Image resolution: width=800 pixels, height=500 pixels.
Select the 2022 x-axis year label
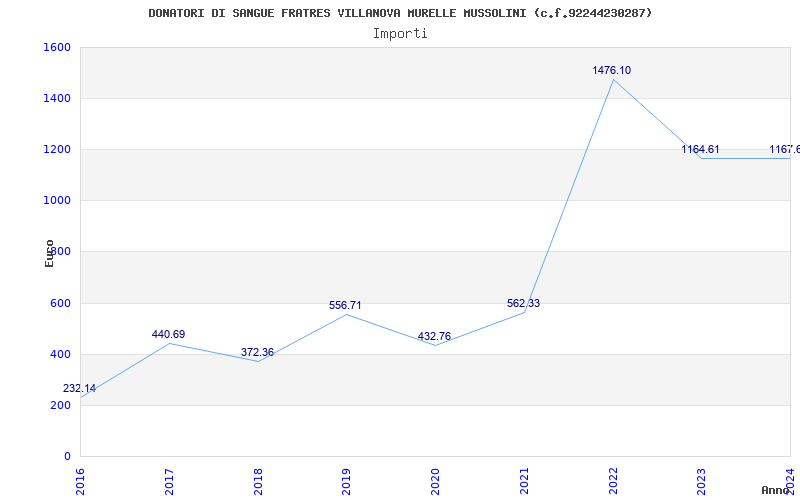[613, 479]
